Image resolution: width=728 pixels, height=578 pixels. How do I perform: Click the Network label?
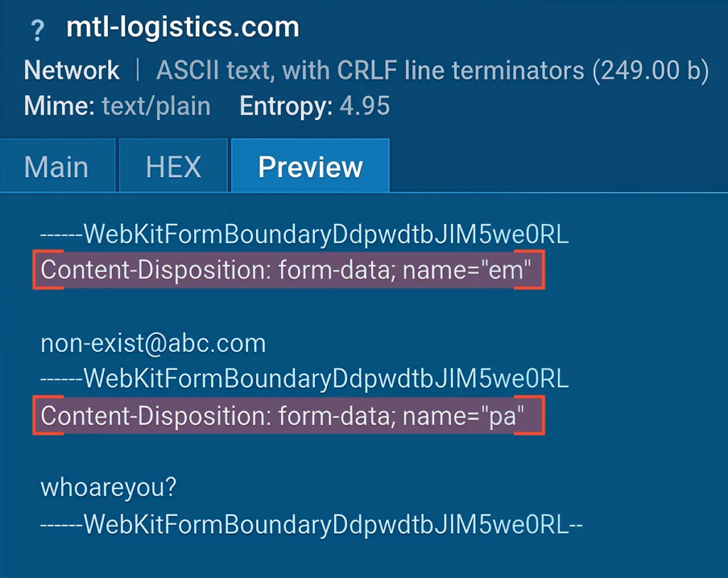(x=72, y=70)
